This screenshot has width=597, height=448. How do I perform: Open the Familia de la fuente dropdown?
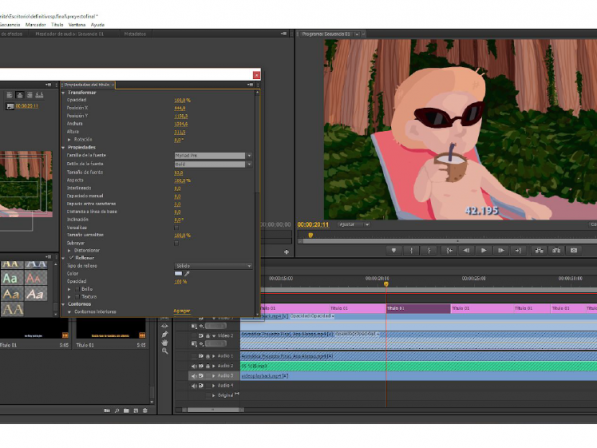click(x=213, y=155)
